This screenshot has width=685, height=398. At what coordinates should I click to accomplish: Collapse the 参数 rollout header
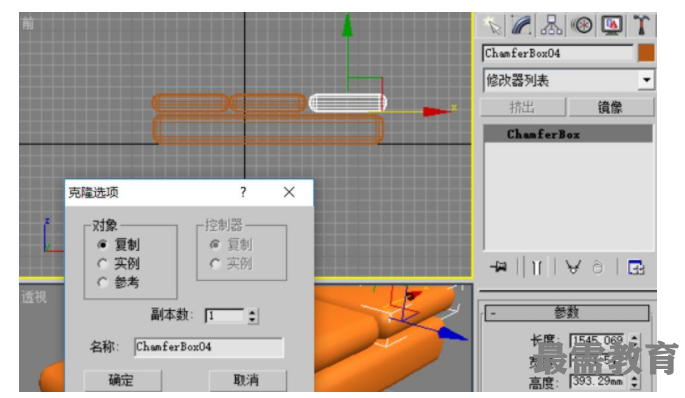pyautogui.click(x=567, y=313)
